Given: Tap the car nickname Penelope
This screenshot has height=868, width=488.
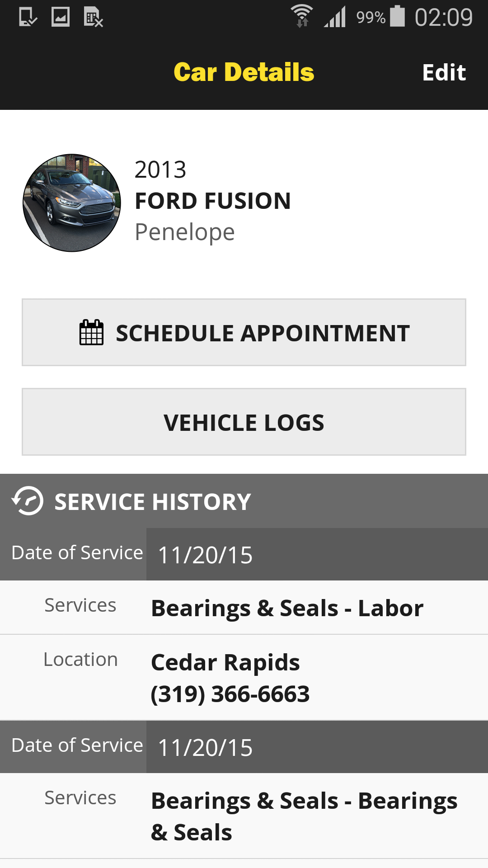Looking at the screenshot, I should click(x=185, y=232).
